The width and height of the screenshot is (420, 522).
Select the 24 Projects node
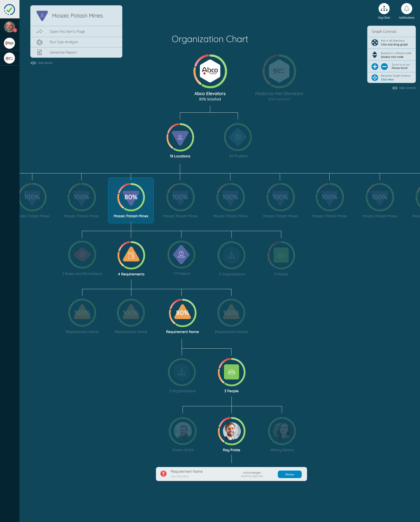(238, 137)
